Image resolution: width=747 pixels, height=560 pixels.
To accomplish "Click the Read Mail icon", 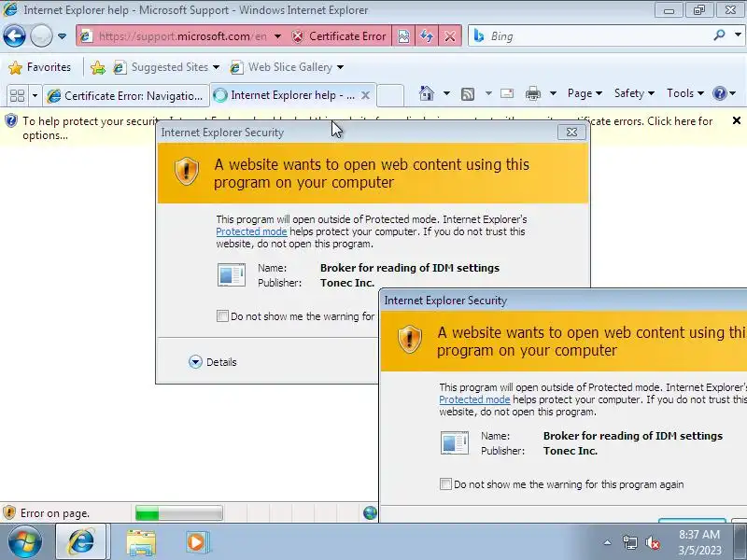I will [x=507, y=93].
